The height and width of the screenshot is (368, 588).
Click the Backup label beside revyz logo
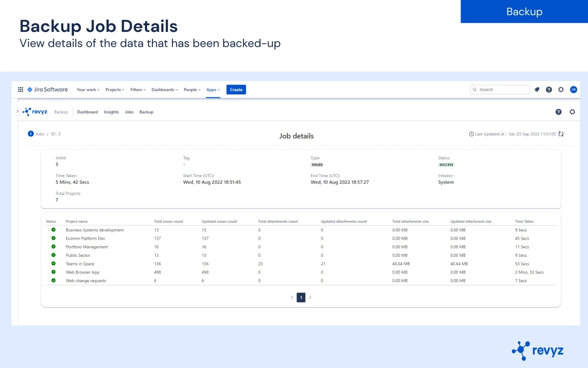click(x=61, y=112)
